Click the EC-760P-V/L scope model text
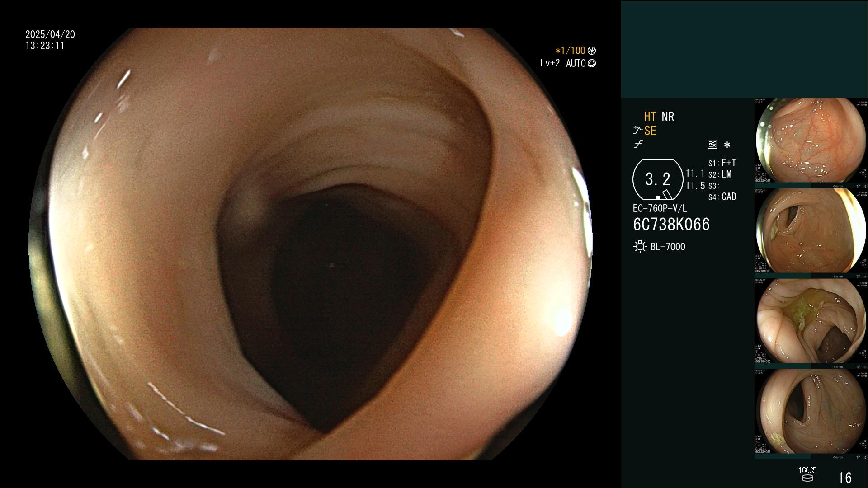Image resolution: width=868 pixels, height=488 pixels. [x=660, y=208]
